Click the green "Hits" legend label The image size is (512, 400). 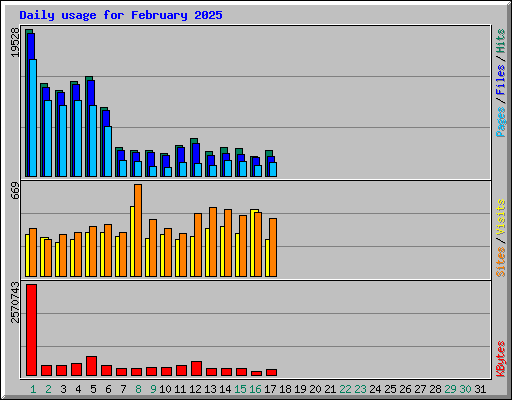500,41
